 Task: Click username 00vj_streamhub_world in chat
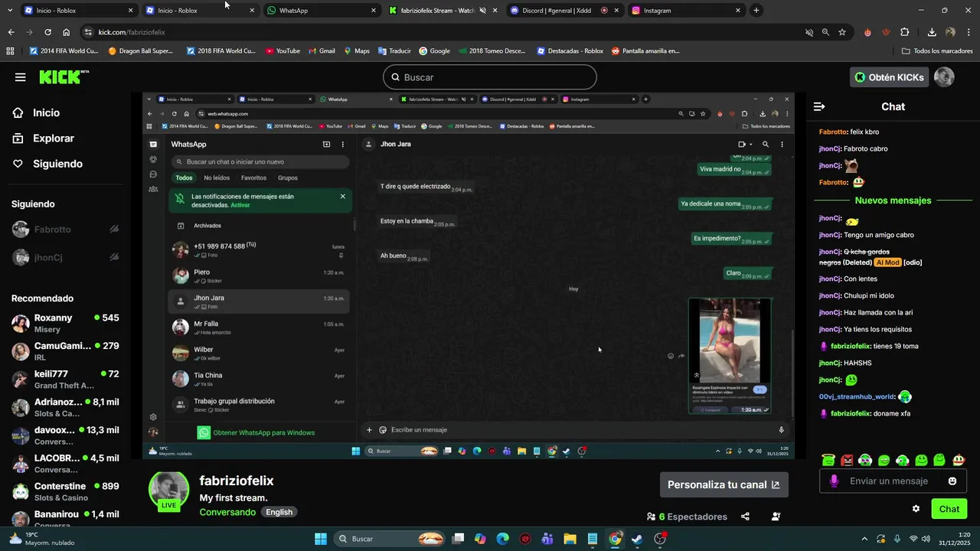pos(857,396)
